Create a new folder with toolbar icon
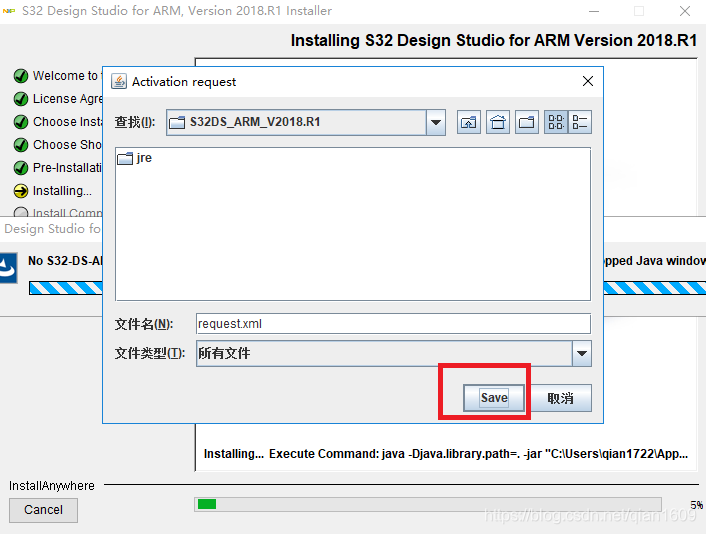 [527, 123]
